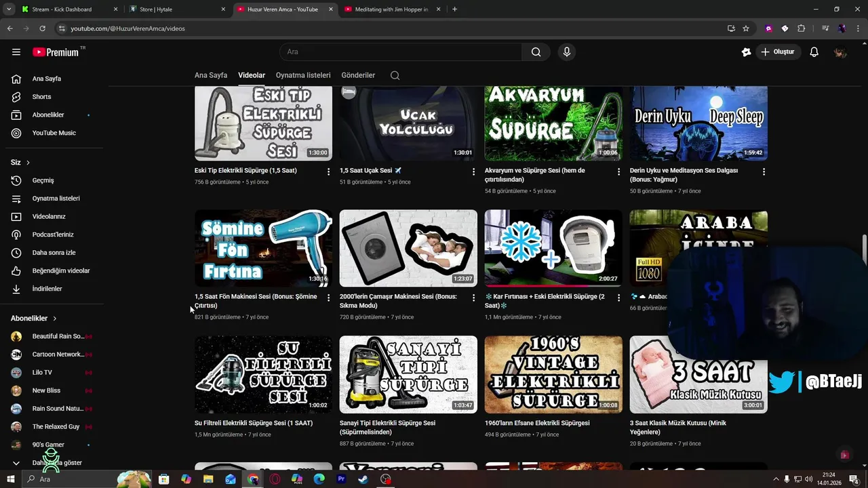Bookmark this page with the star icon
The image size is (868, 488).
746,28
